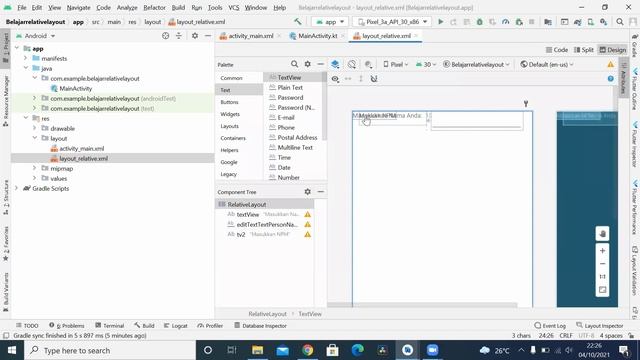Select the Layouts palette category

click(x=229, y=126)
